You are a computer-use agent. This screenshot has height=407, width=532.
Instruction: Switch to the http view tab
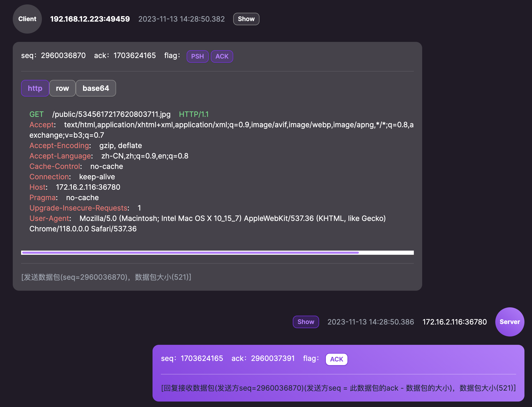(35, 88)
